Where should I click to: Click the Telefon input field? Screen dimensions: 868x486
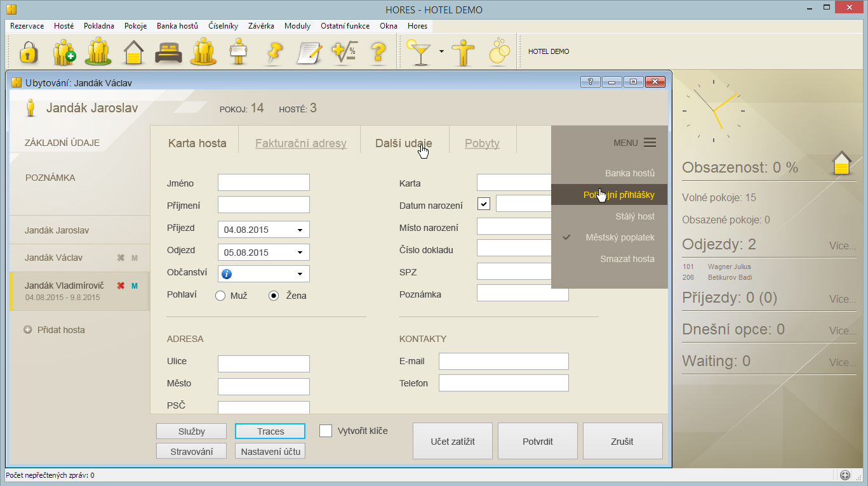click(504, 383)
